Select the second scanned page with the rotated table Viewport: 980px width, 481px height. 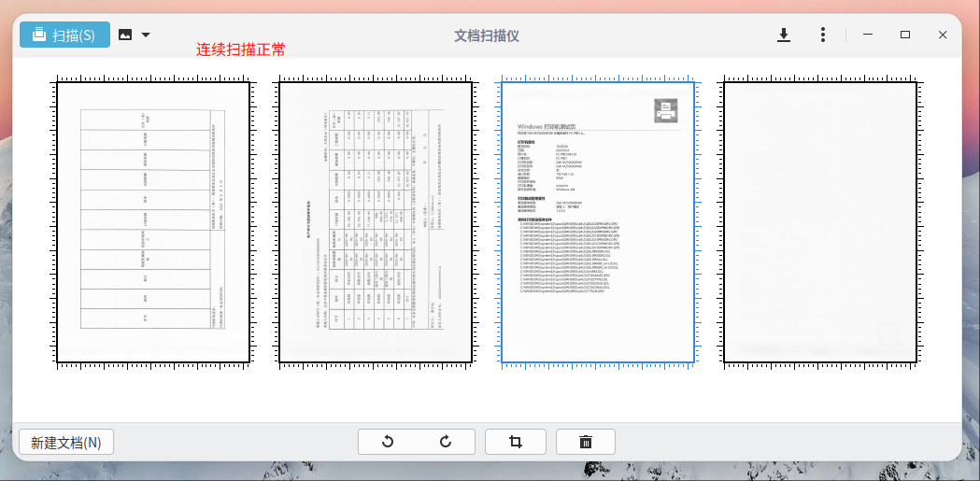click(x=376, y=222)
